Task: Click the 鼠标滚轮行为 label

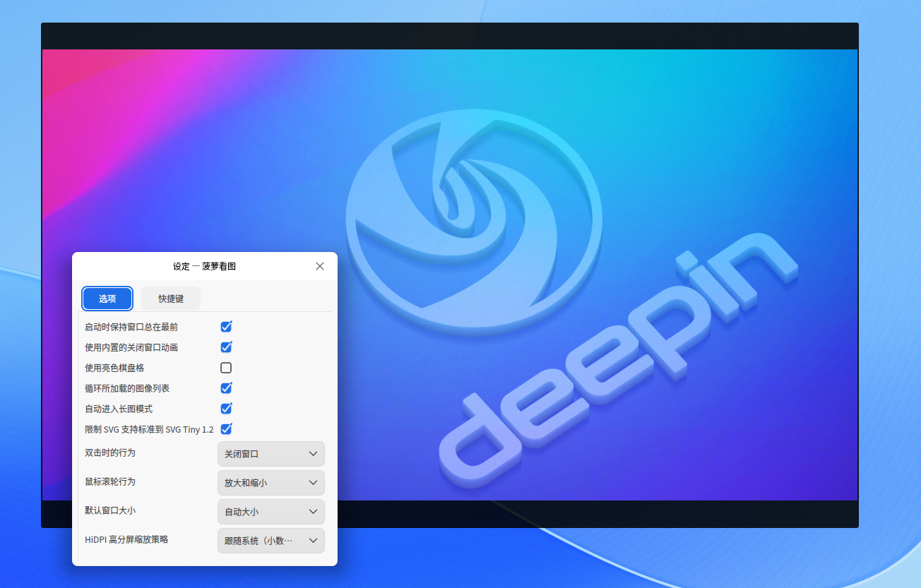Action: pos(110,481)
